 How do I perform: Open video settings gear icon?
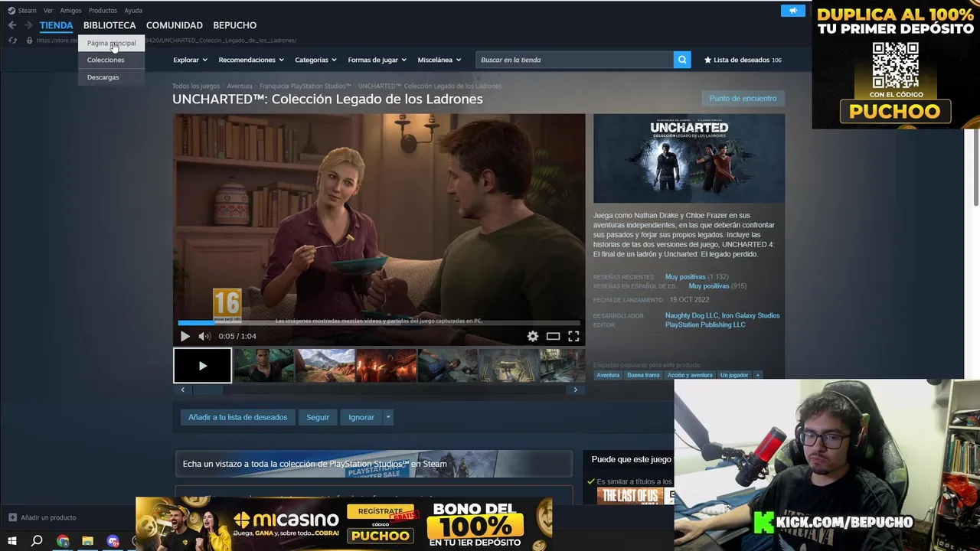point(533,336)
